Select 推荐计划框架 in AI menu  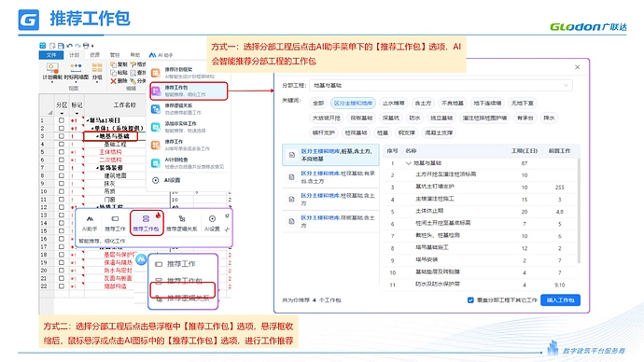[x=189, y=73]
